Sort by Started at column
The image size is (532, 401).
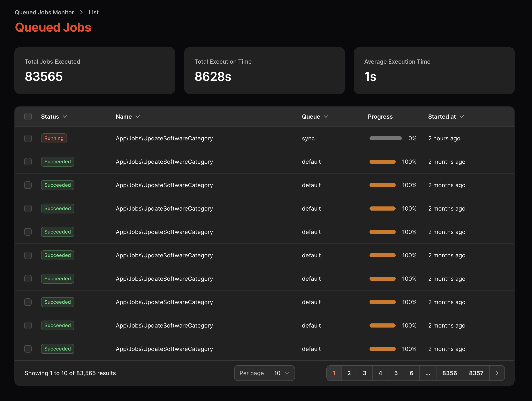[446, 117]
